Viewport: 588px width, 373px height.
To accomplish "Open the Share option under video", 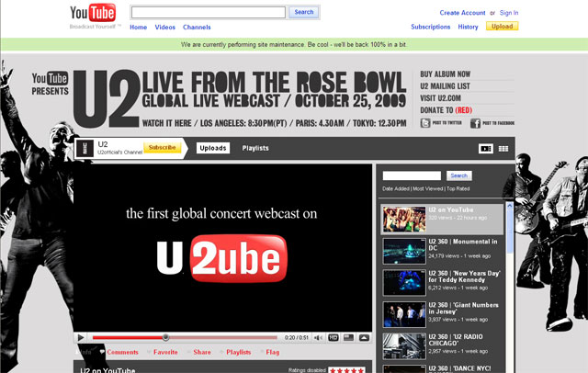I will pos(202,352).
